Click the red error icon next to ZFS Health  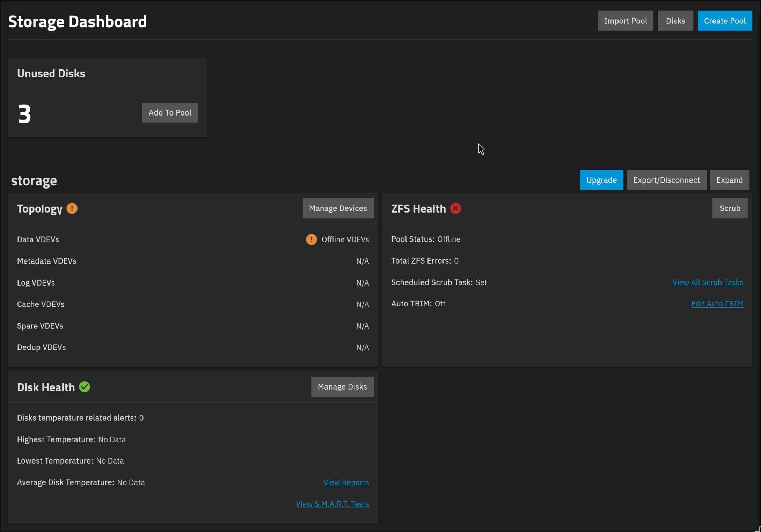pyautogui.click(x=455, y=208)
